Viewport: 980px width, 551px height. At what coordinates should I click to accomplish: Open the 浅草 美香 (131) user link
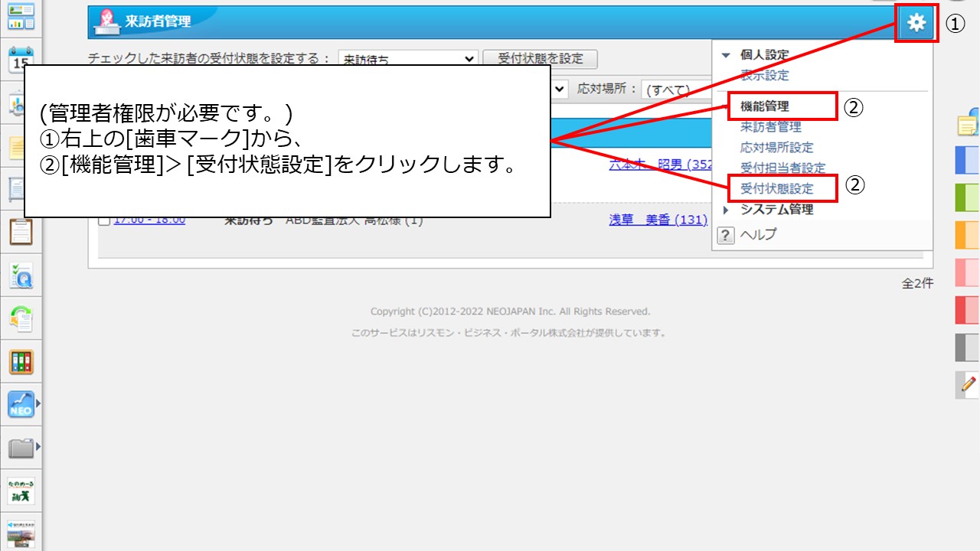[658, 220]
